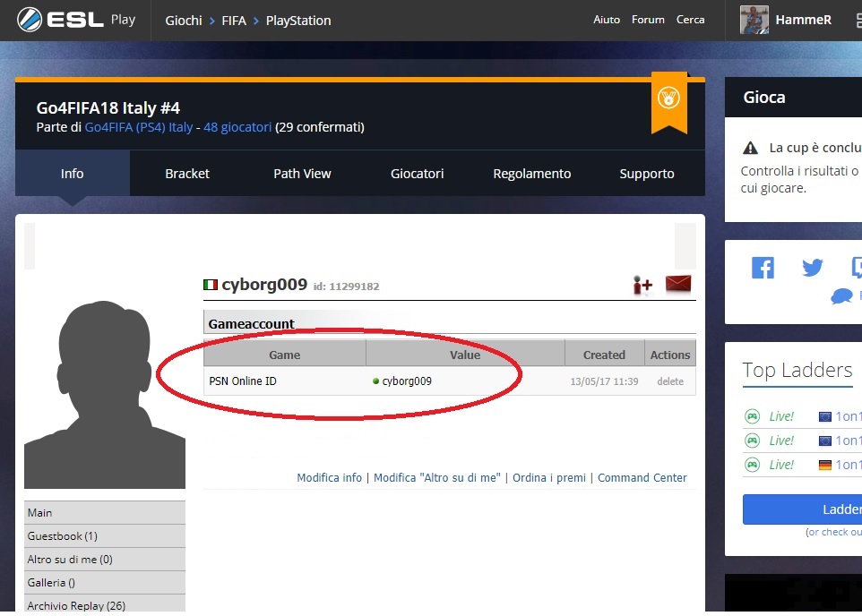Click the warning triangle icon
862x616 pixels.
pyautogui.click(x=750, y=148)
